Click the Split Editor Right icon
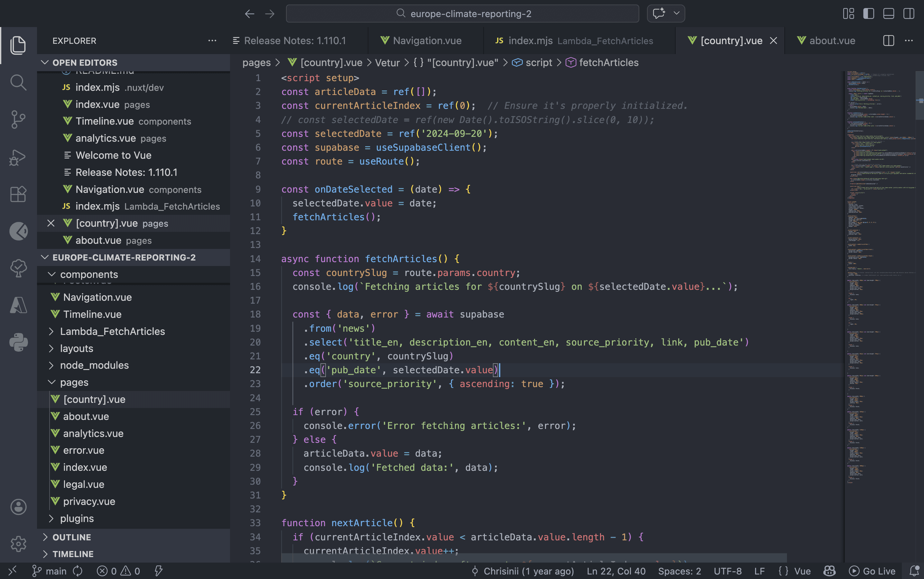Screen dimensions: 924x579 pos(888,41)
